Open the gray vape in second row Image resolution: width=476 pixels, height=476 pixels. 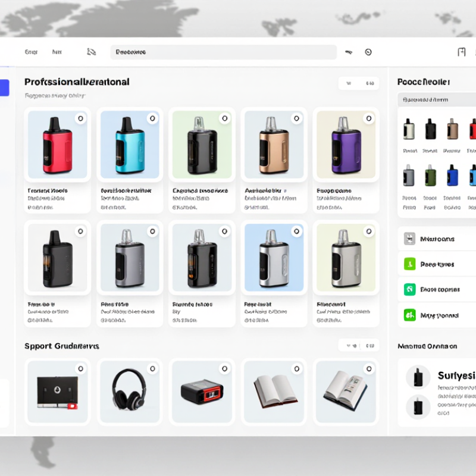click(130, 258)
